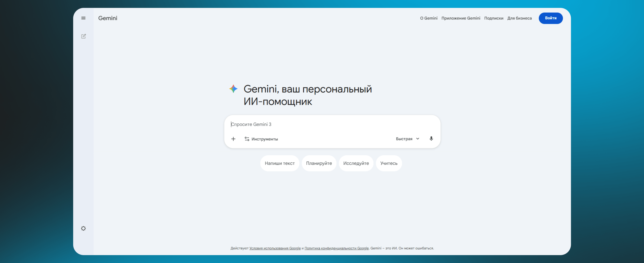Image resolution: width=644 pixels, height=263 pixels.
Task: Open settings gear in sidebar
Action: (83, 228)
